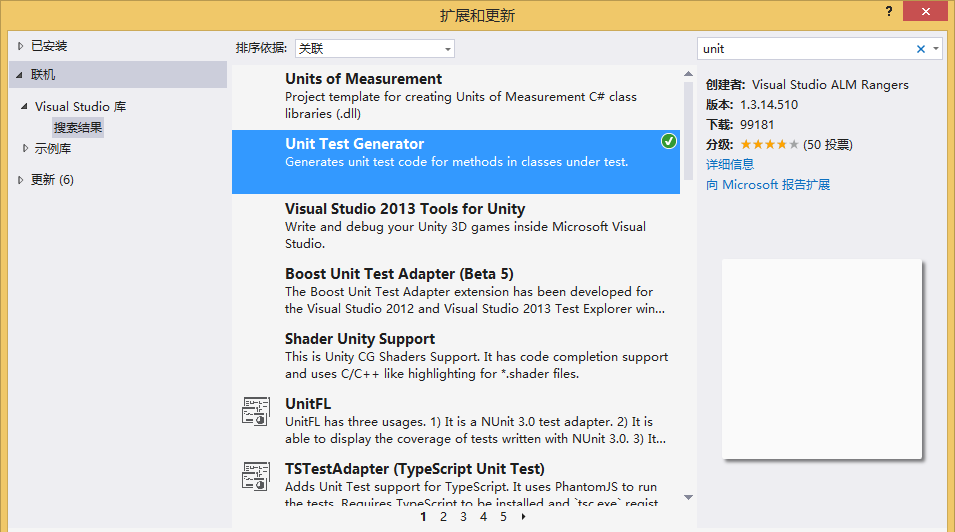
Task: Expand the 已安装 node
Action: pyautogui.click(x=20, y=46)
